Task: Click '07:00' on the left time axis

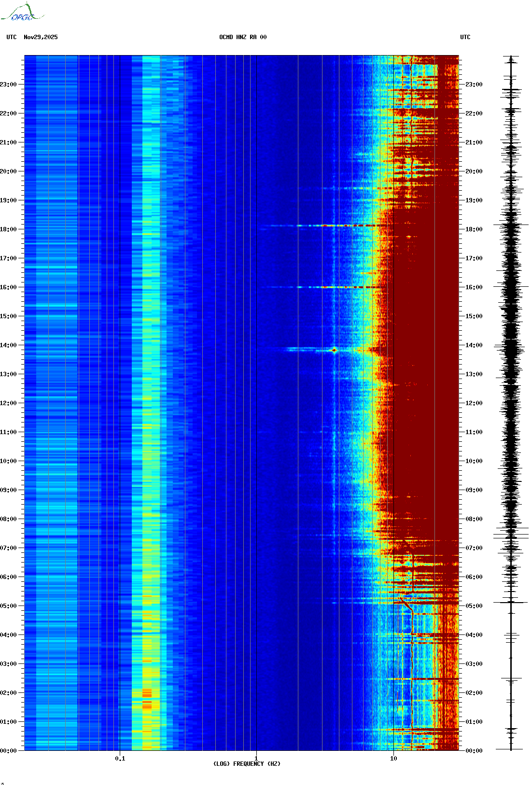Action: [8, 548]
